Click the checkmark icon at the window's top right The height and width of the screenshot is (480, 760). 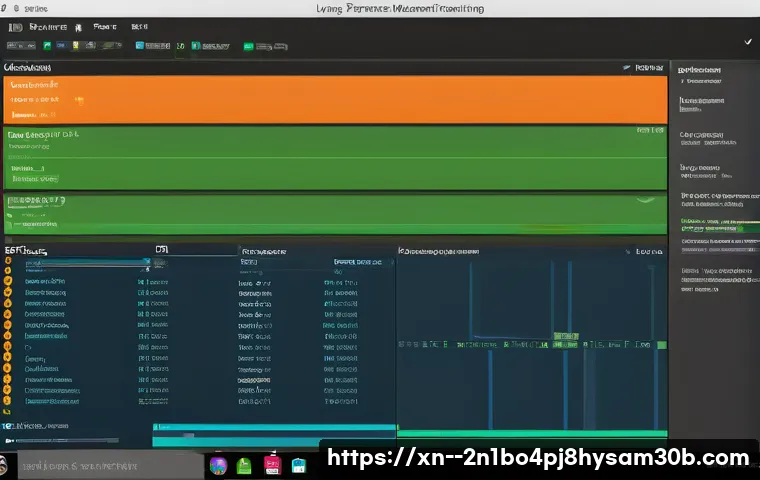click(x=748, y=42)
